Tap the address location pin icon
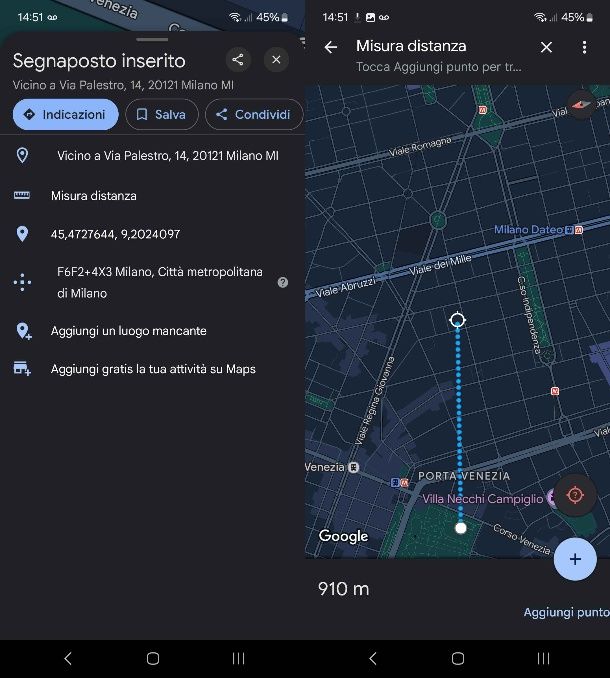The height and width of the screenshot is (678, 610). point(22,155)
